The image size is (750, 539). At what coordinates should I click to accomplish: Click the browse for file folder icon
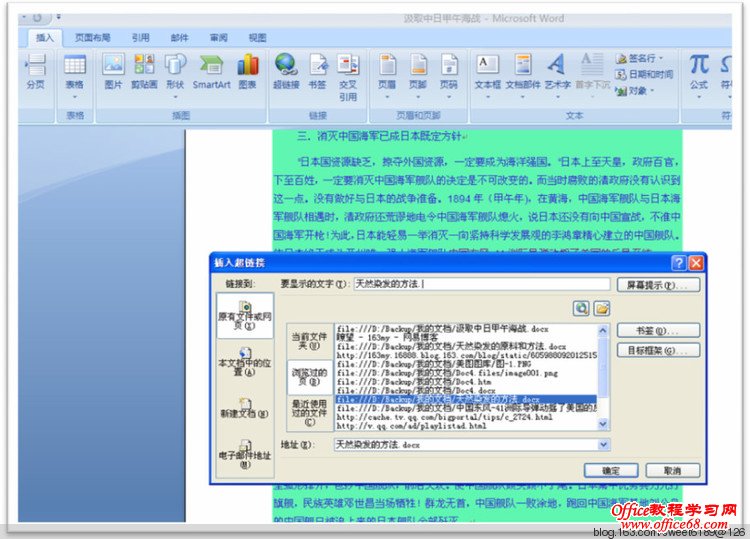coord(602,308)
